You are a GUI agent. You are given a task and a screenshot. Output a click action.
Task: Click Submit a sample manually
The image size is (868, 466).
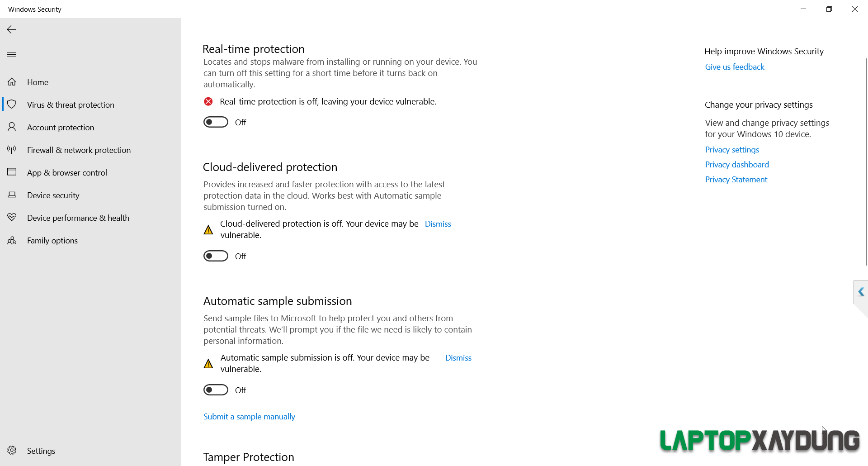pos(249,416)
